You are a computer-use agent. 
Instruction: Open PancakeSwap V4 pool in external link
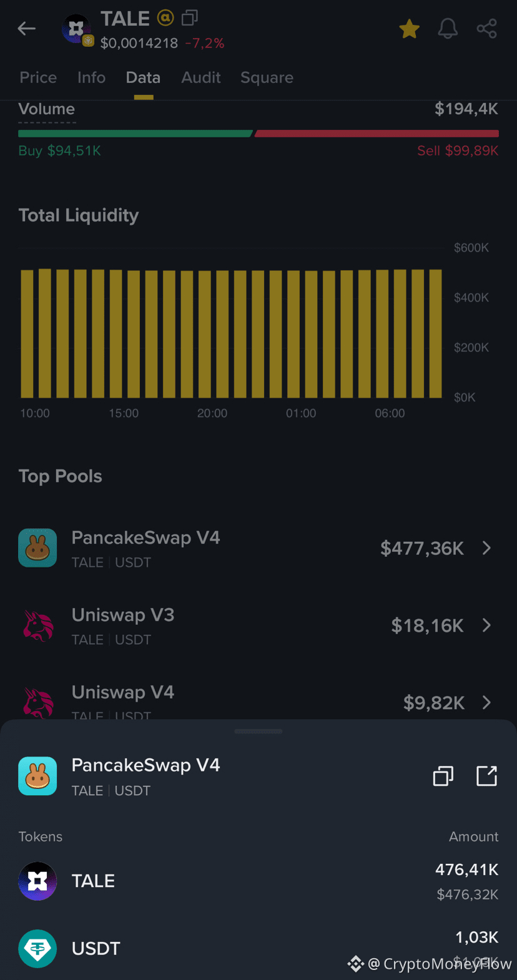click(486, 776)
